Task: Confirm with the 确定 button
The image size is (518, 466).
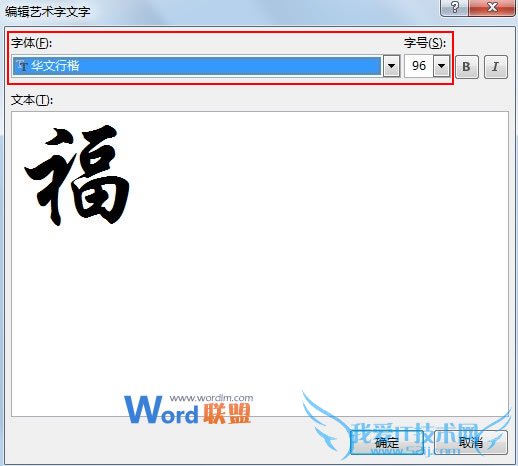Action: click(x=387, y=443)
